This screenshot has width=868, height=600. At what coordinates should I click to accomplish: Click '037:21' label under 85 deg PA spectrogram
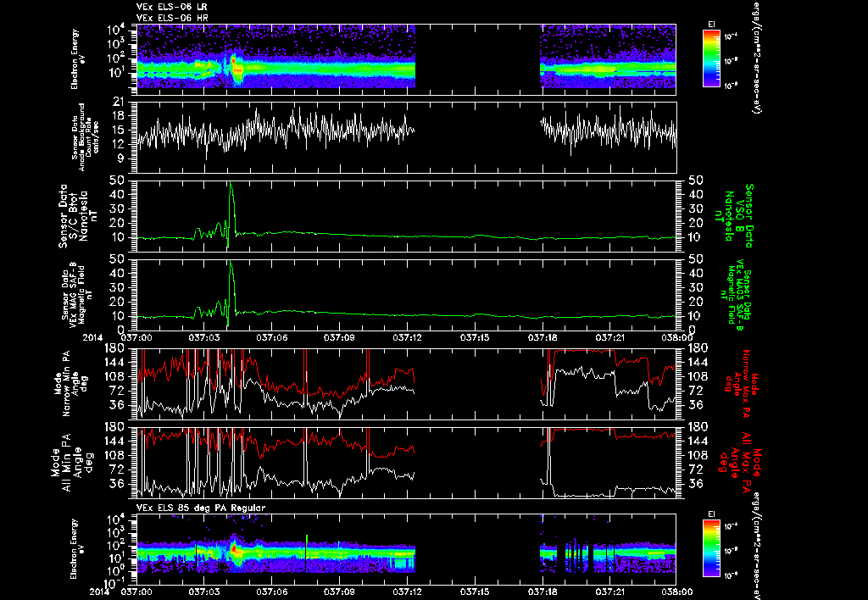(610, 592)
